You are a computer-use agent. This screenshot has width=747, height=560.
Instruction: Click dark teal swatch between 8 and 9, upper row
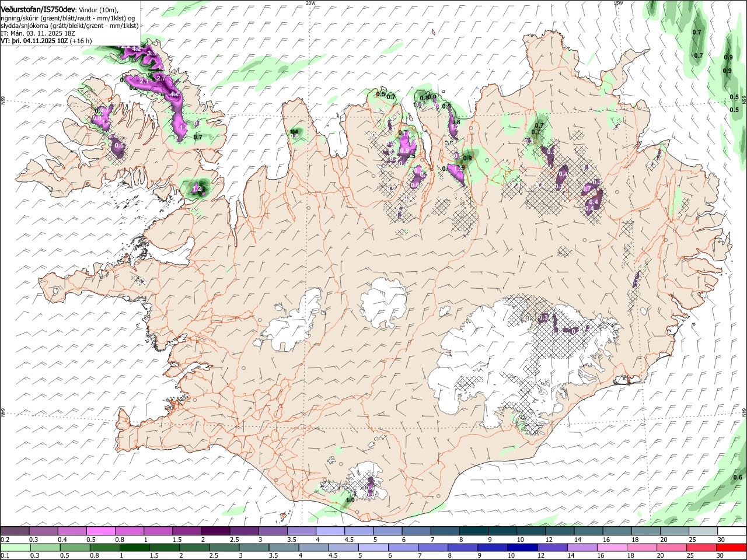click(473, 531)
